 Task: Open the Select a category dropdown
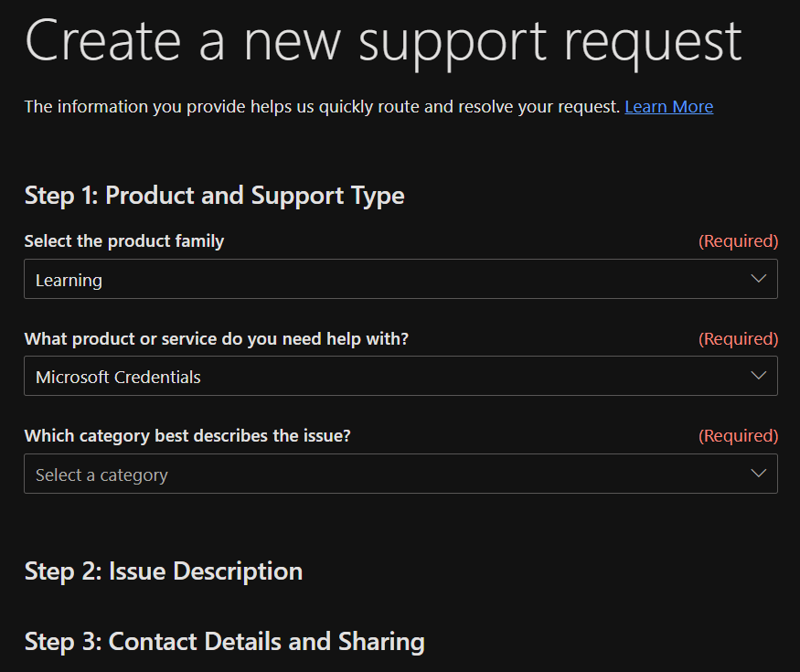(400, 474)
